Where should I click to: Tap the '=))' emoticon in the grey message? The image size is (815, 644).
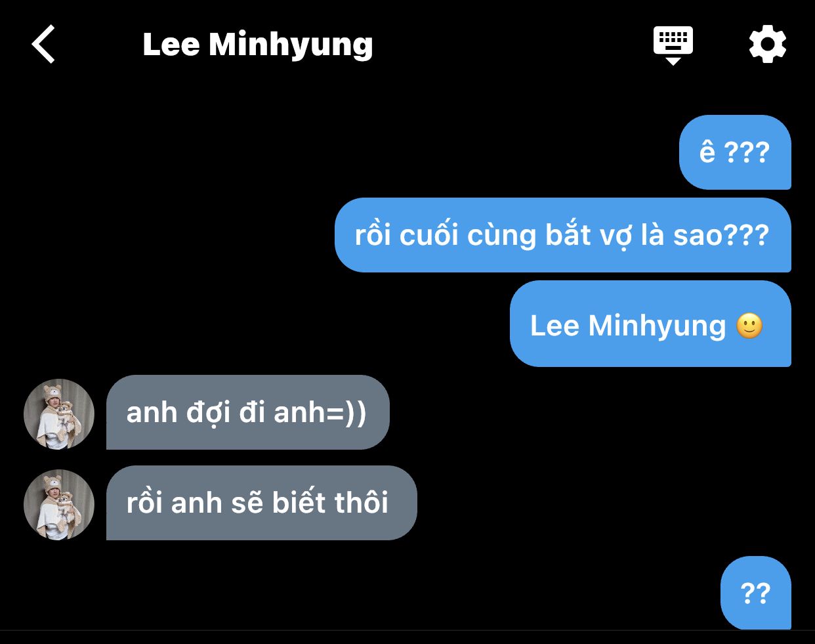pyautogui.click(x=346, y=413)
